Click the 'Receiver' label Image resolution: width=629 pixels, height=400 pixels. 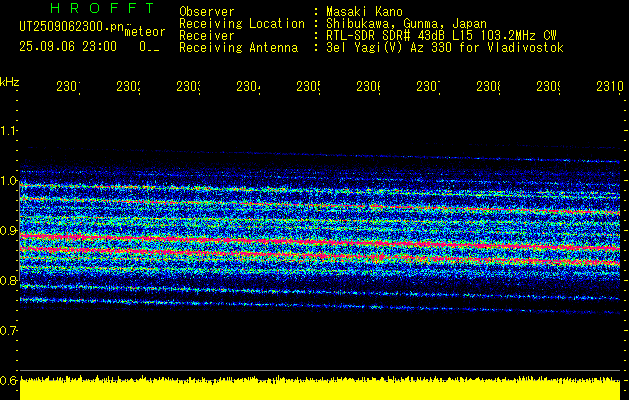(207, 36)
